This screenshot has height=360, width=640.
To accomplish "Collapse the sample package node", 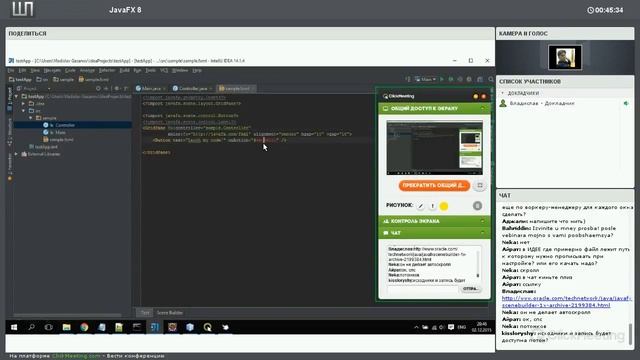I will 31,118.
